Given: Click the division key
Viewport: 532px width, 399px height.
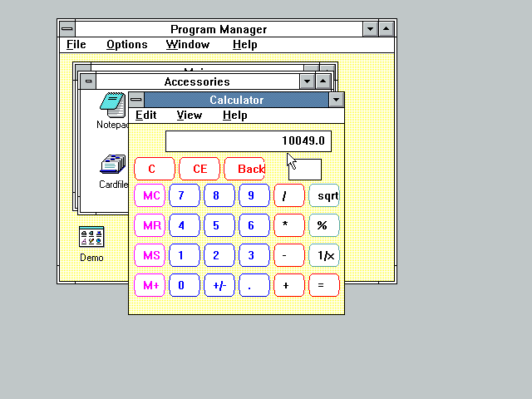Looking at the screenshot, I should click(x=289, y=195).
